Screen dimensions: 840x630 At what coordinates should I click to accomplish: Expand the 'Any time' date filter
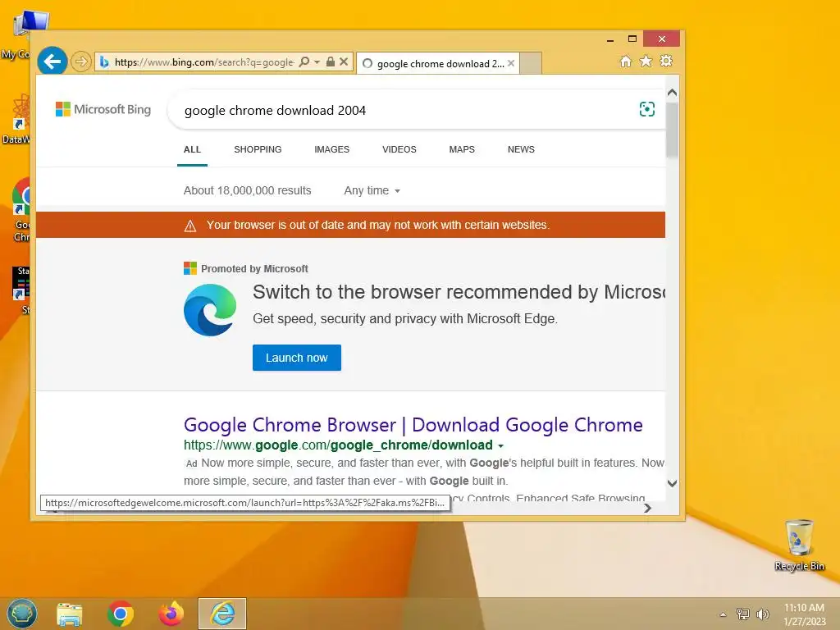coord(372,190)
